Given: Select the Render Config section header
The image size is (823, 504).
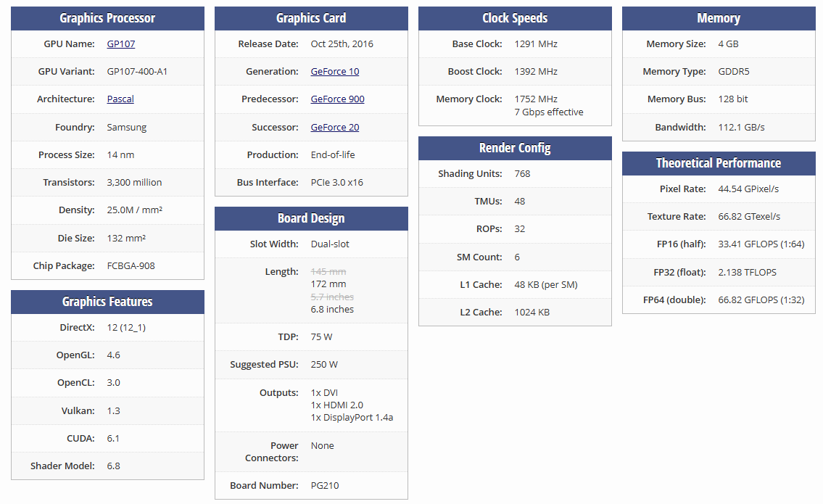Looking at the screenshot, I should (x=515, y=148).
